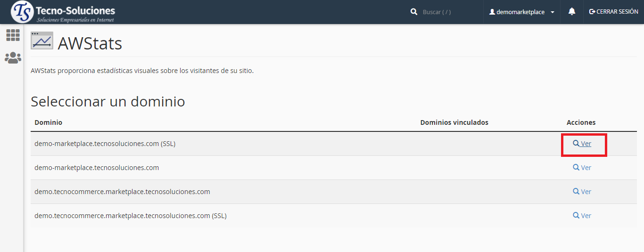Image resolution: width=644 pixels, height=252 pixels.
Task: Click the Seleccionar un dominio heading
Action: coord(107,101)
